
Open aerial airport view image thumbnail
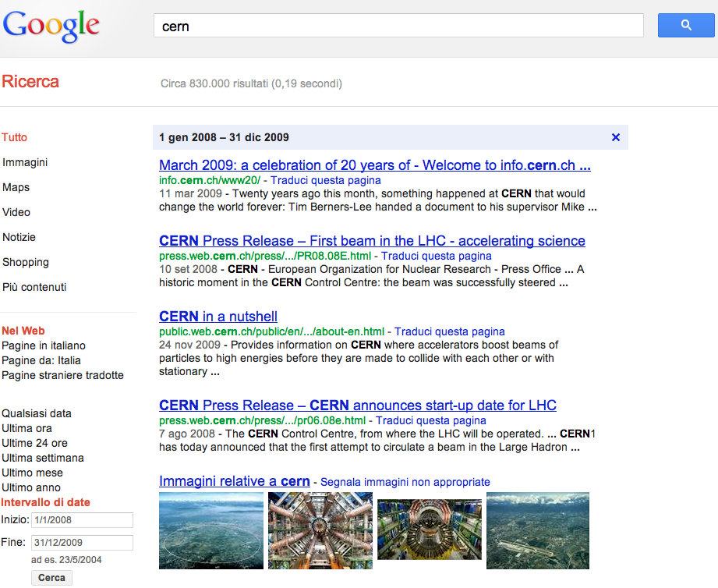pos(538,531)
